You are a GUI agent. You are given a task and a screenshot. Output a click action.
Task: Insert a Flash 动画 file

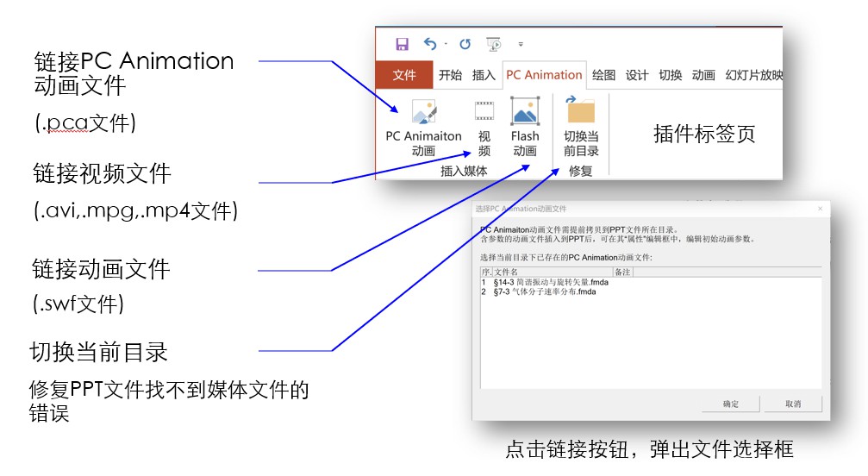[525, 128]
